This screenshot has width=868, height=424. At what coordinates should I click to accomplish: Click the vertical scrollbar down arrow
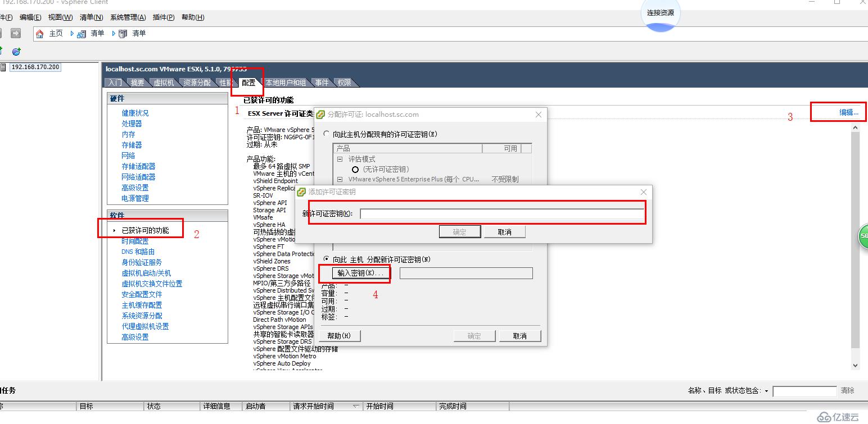[856, 365]
